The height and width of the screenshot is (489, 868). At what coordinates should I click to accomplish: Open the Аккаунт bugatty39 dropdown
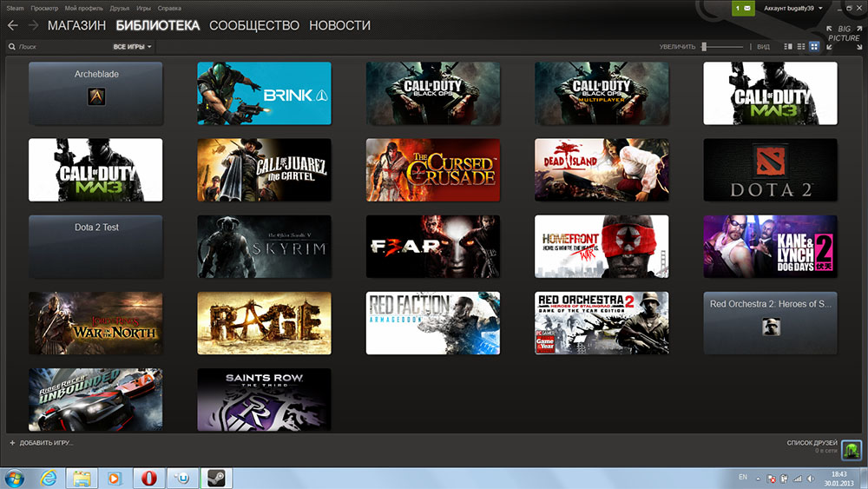793,8
